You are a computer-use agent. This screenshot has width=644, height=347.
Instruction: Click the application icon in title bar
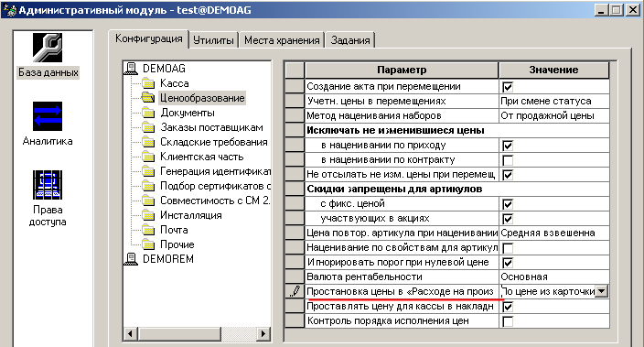click(x=9, y=10)
